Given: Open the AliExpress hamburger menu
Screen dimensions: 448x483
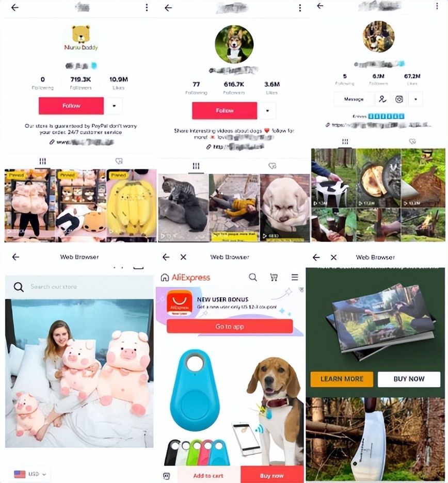Looking at the screenshot, I should click(295, 277).
